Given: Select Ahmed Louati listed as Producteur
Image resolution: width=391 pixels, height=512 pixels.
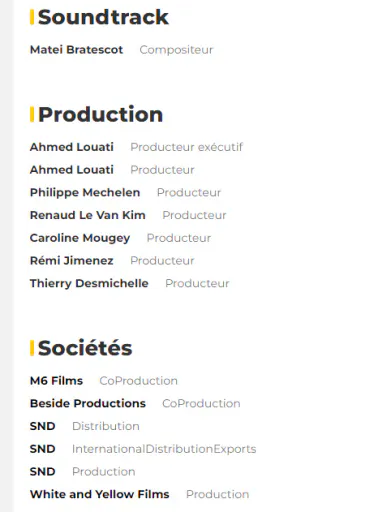Looking at the screenshot, I should [x=72, y=170].
